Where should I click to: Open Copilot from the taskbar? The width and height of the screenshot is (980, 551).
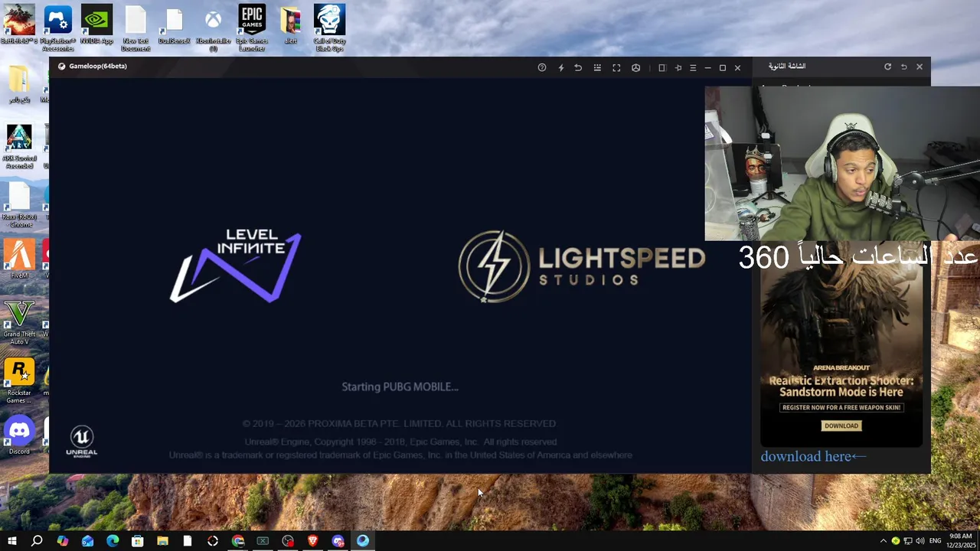tap(62, 541)
